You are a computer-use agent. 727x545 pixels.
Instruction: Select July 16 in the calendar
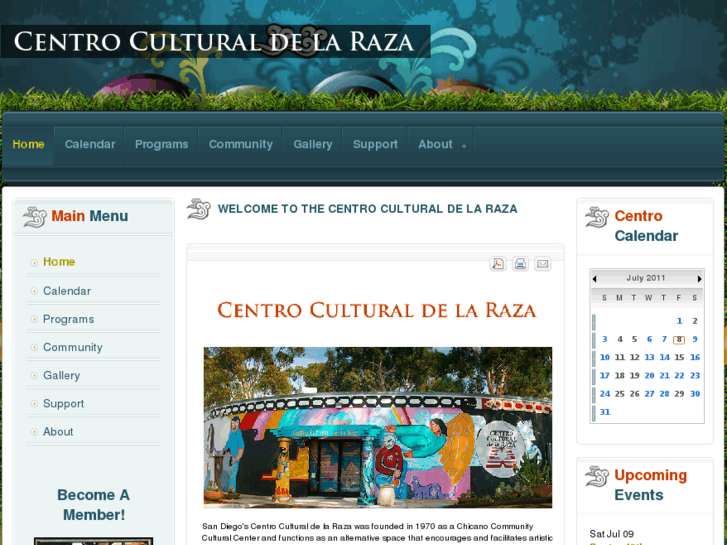click(695, 357)
